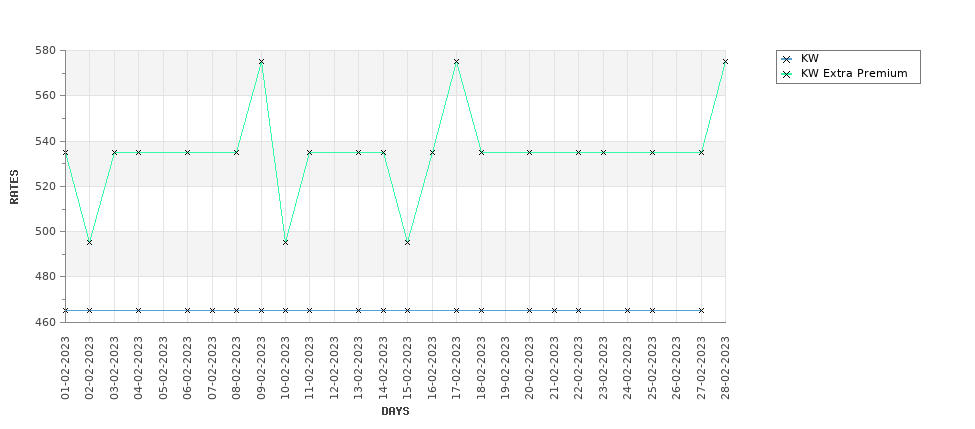
Task: Click the DAYS x-axis title
Action: tap(395, 412)
